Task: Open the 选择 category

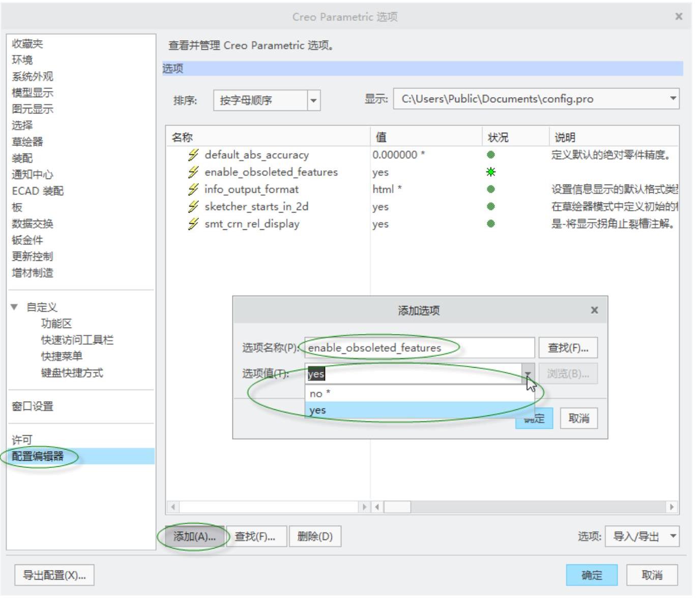Action: point(22,125)
